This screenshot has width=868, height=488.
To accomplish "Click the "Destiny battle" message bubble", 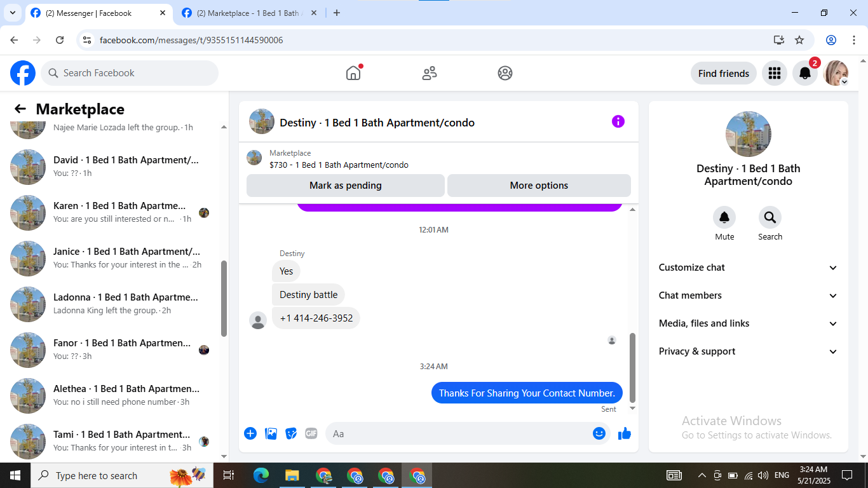I will 309,294.
